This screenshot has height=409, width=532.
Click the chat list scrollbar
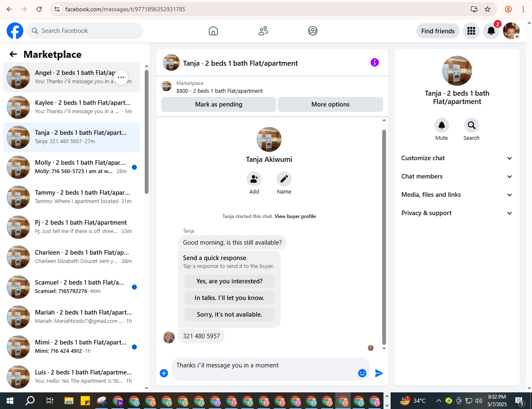tap(146, 131)
